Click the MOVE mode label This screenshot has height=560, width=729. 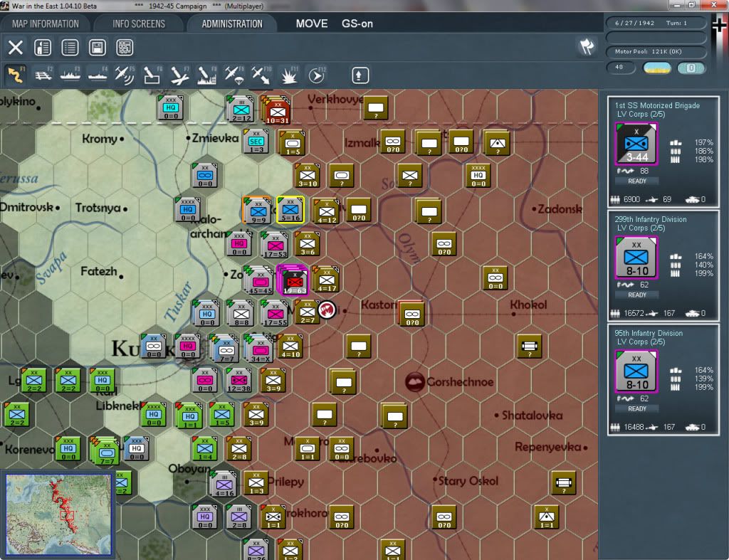312,23
